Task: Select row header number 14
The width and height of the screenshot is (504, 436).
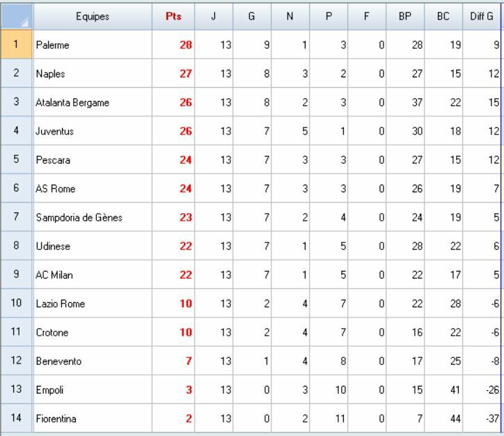Action: pos(17,419)
